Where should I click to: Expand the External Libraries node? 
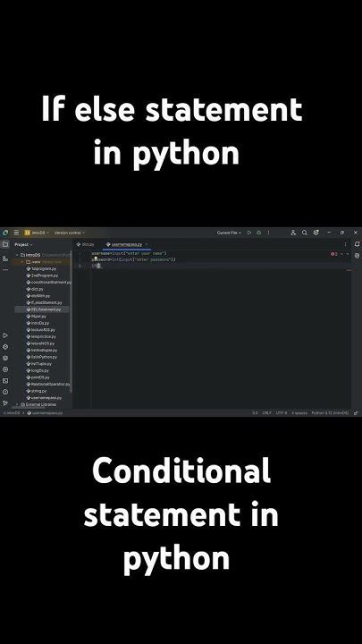(x=17, y=404)
